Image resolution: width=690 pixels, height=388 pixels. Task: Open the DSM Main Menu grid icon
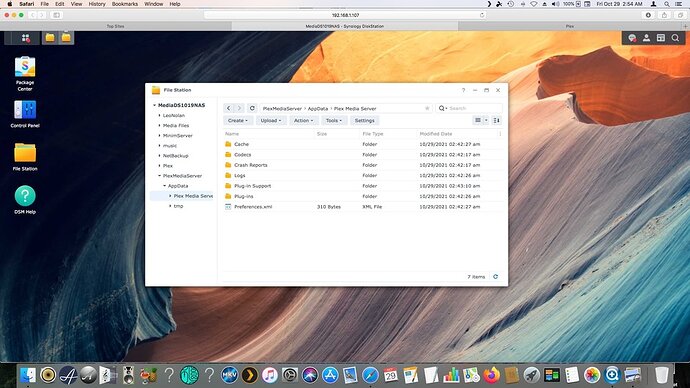coord(26,38)
